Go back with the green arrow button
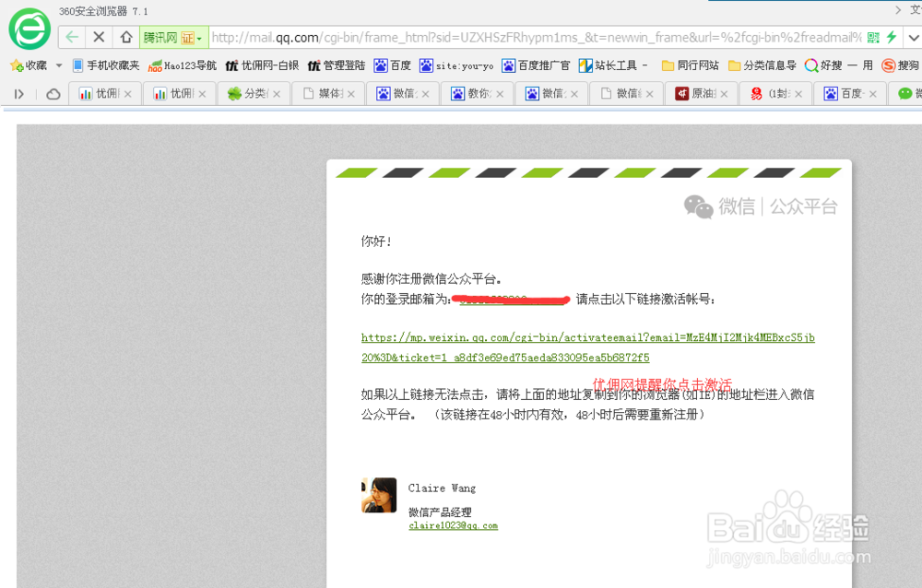 tap(72, 37)
